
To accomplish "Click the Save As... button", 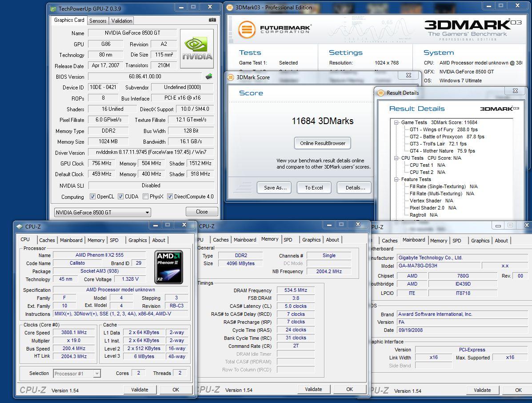I will [275, 187].
